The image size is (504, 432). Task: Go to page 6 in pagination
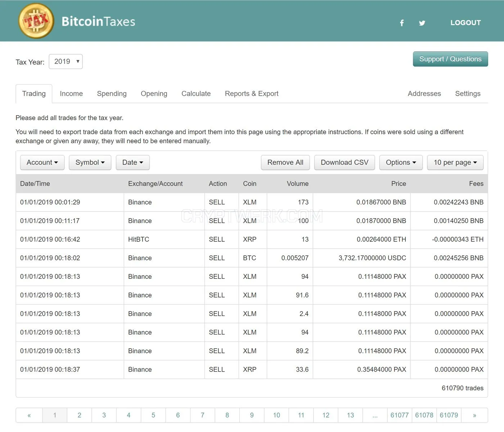(x=178, y=415)
